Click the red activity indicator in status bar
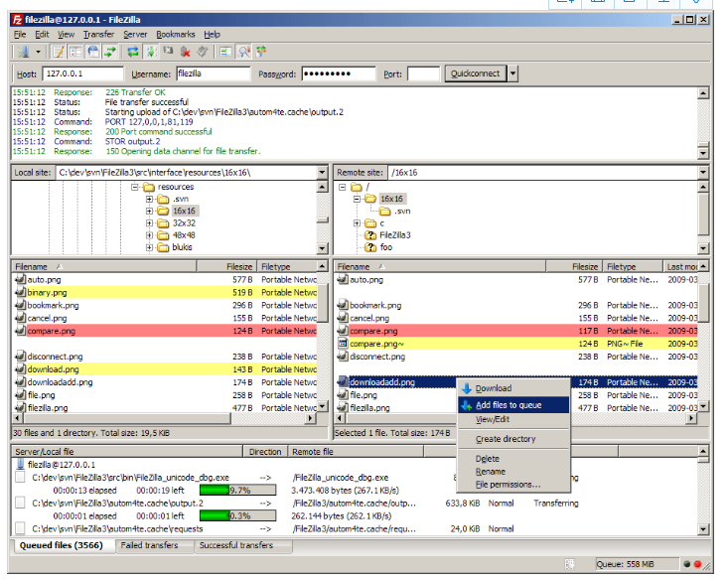The width and height of the screenshot is (728, 580). 697,564
